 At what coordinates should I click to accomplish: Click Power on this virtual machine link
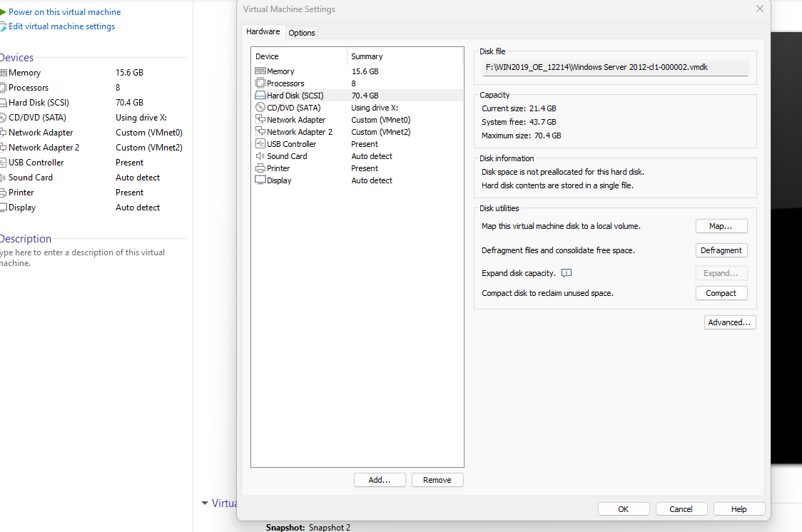point(64,12)
